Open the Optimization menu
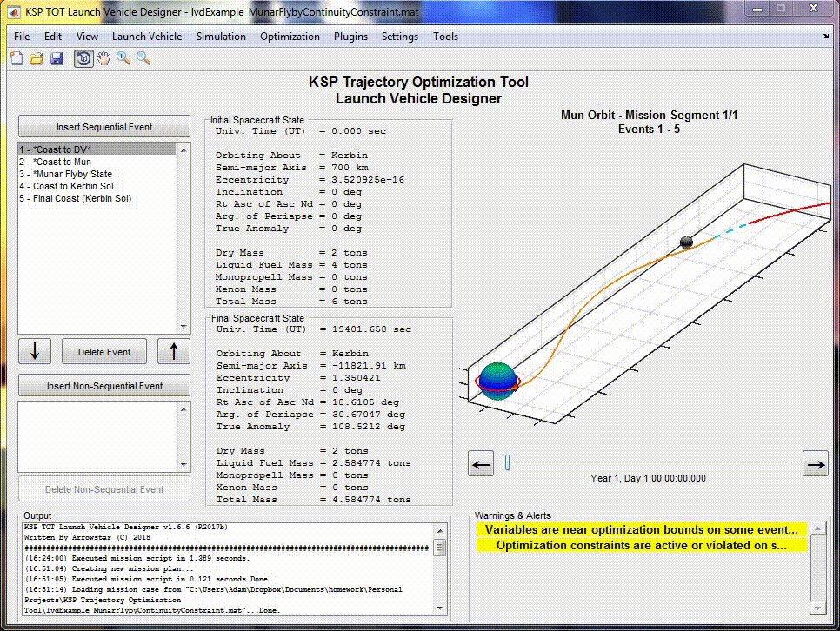This screenshot has width=840, height=631. click(290, 37)
